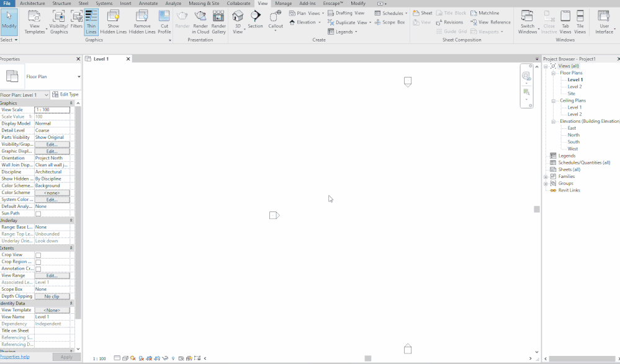The height and width of the screenshot is (364, 620).
Task: Collapse the Graphics properties section
Action: point(71,103)
